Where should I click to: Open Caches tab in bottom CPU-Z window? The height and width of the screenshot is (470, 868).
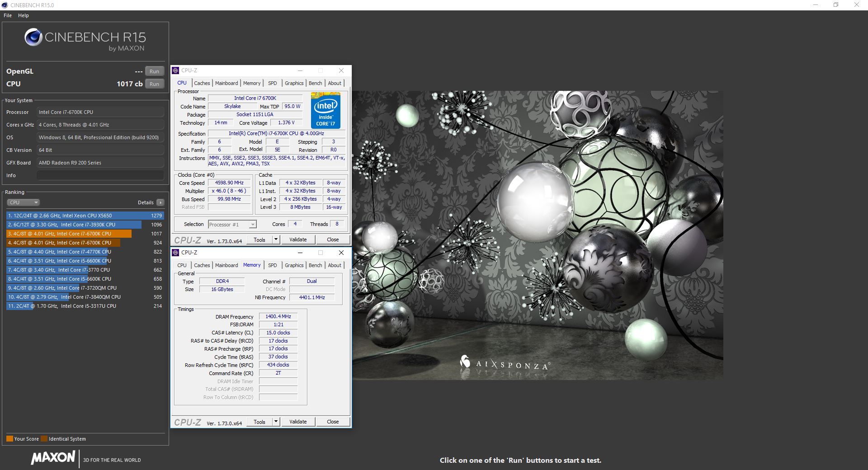coord(202,265)
